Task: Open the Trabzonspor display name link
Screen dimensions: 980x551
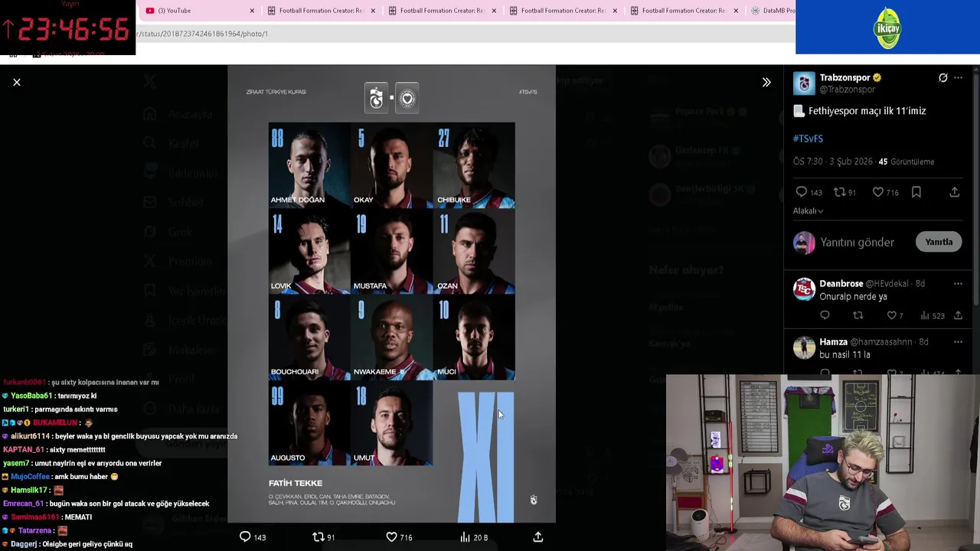Action: click(845, 77)
